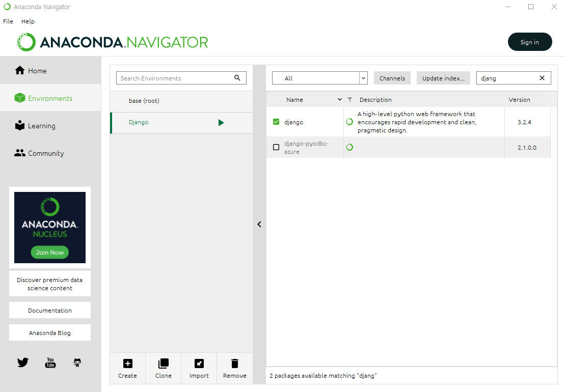Sort packages by Name column arrow
The width and height of the screenshot is (565, 392).
(339, 99)
